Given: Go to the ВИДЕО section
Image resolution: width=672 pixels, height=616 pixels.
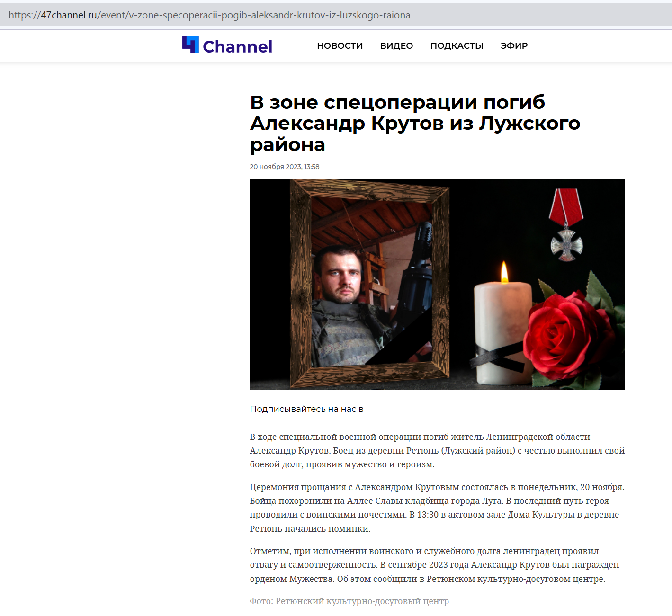Looking at the screenshot, I should 396,46.
